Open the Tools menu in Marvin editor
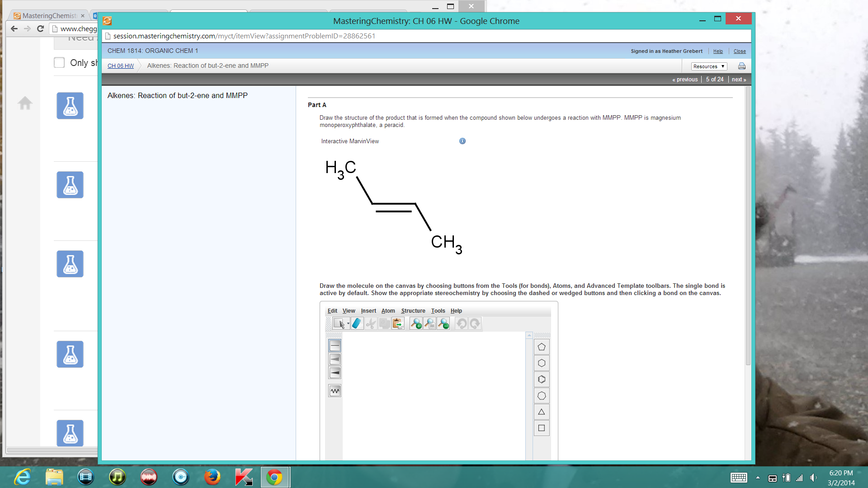Viewport: 868px width, 488px height. [438, 311]
